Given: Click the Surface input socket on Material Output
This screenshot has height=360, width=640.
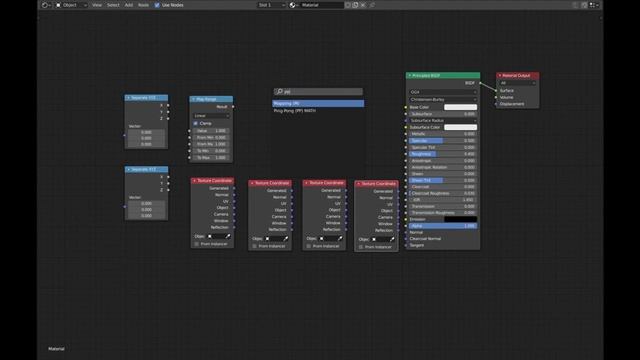Looking at the screenshot, I should (496, 91).
